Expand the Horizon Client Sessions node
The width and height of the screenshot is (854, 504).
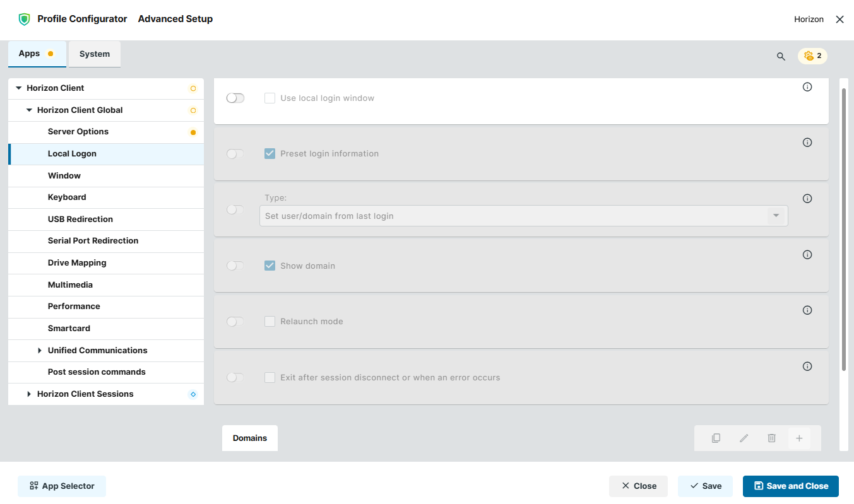pos(29,394)
